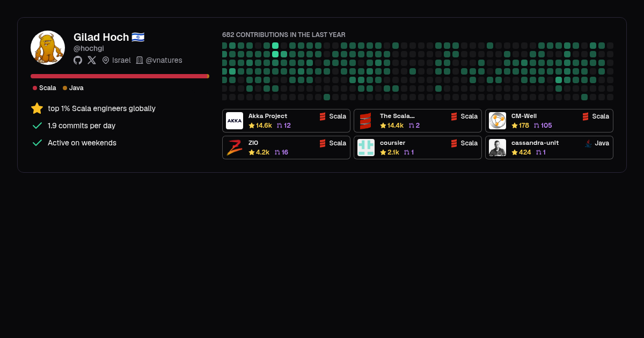
Task: Click the AKKA logo on the Akka Project card
Action: [x=235, y=121]
